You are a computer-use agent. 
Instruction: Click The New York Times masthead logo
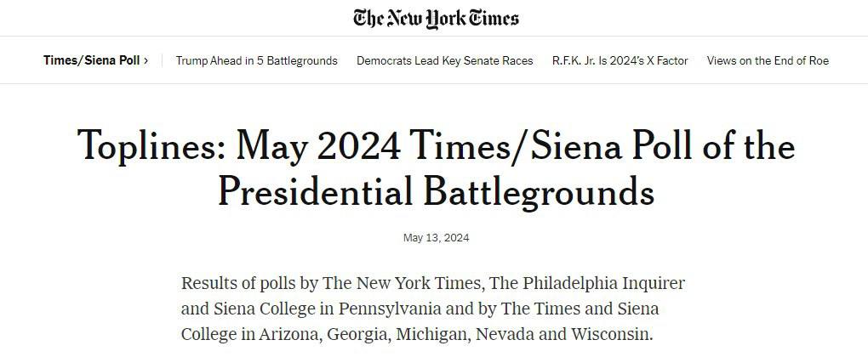click(x=436, y=18)
